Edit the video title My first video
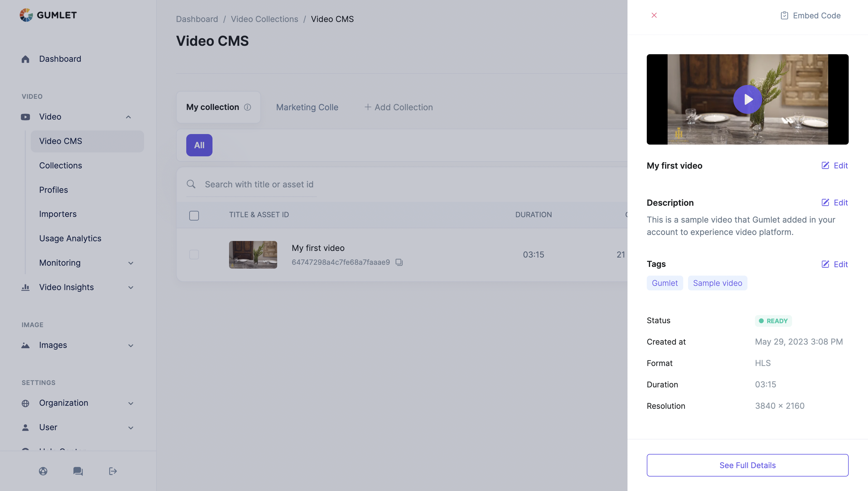The image size is (868, 491). pos(835,166)
